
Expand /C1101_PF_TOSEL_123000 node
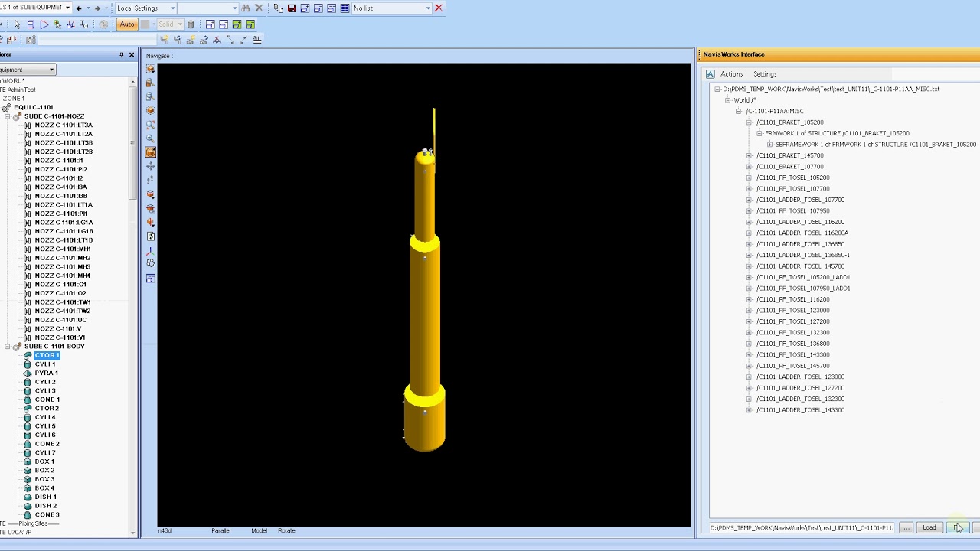750,311
